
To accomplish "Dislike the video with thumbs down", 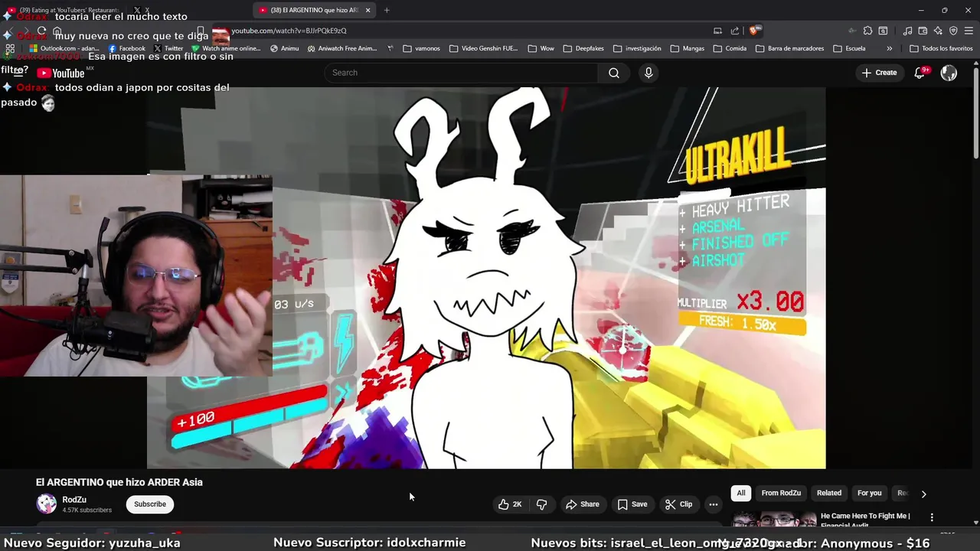I will tap(541, 504).
